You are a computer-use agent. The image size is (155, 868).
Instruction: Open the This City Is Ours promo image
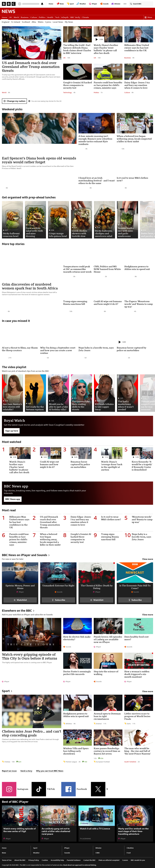tap(32, 635)
